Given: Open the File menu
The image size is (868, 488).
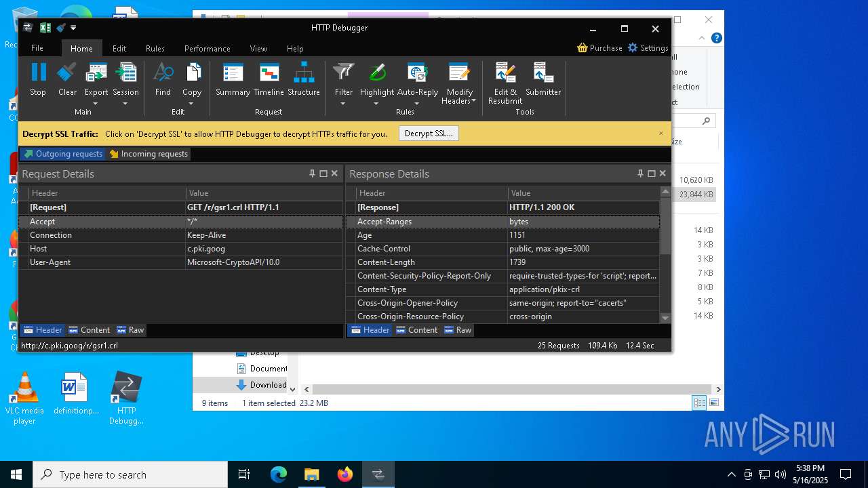Looking at the screenshot, I should (37, 48).
